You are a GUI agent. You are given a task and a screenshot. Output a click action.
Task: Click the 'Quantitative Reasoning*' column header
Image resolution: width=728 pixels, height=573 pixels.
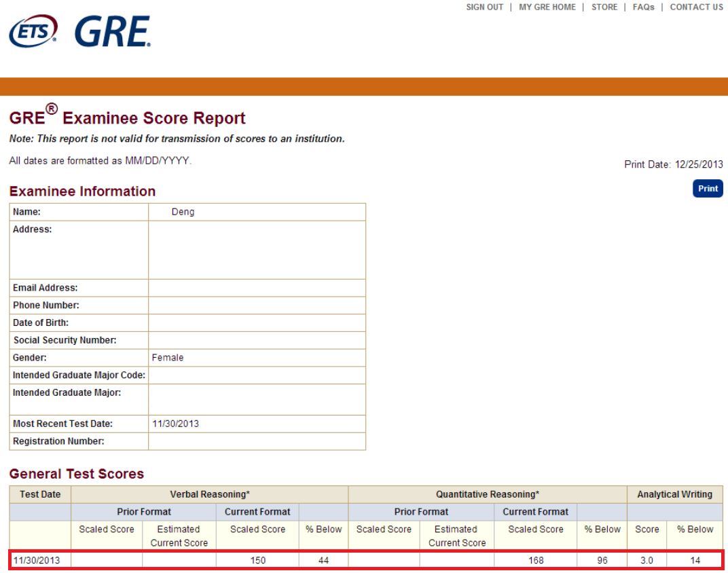tap(488, 494)
